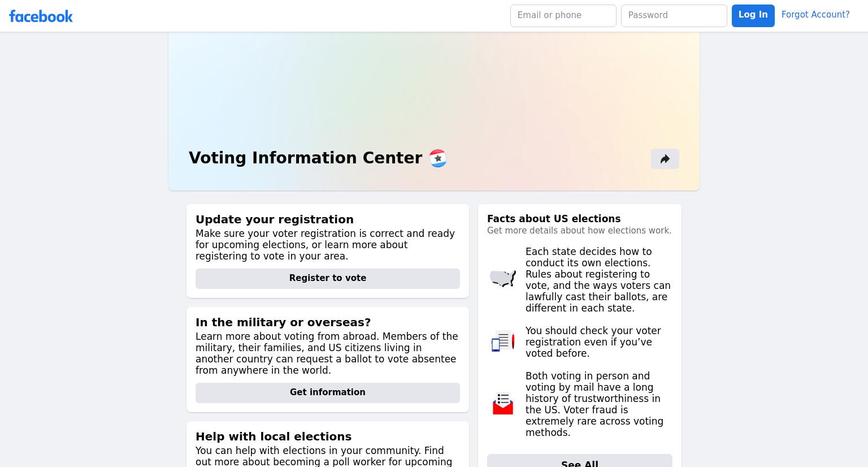Click the Log In button
The width and height of the screenshot is (868, 467).
(753, 16)
